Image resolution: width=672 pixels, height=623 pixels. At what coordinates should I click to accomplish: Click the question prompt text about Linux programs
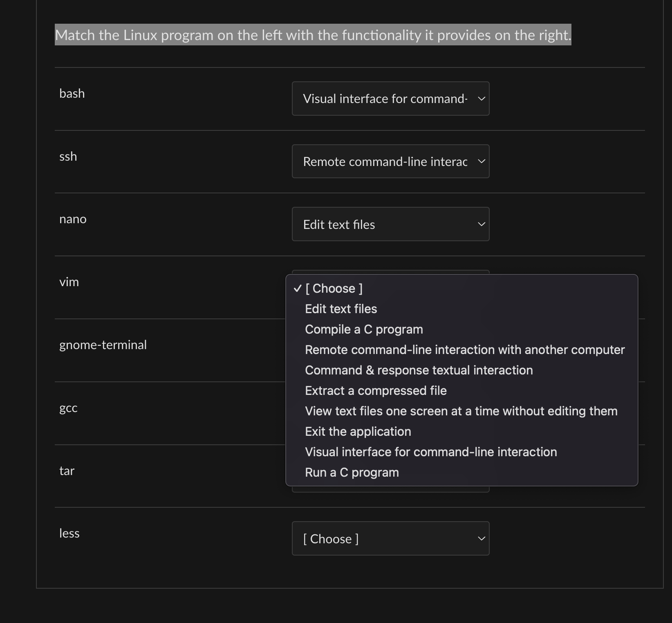click(313, 35)
